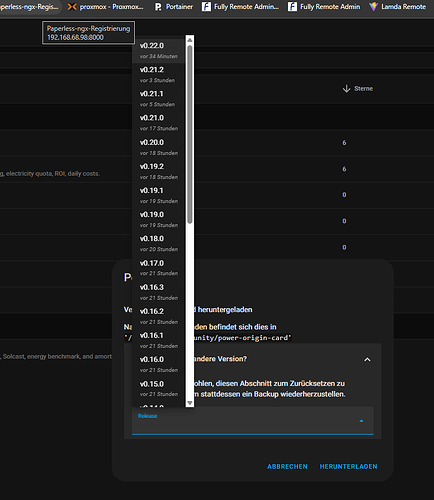Click the Abbrechen button
The image size is (434, 500).
coord(287,466)
